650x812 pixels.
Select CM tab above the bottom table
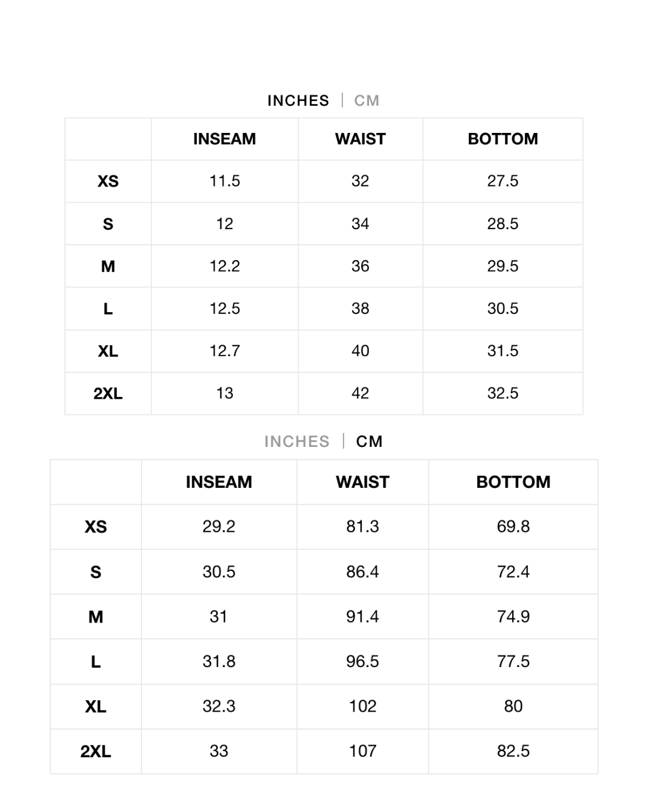[x=369, y=441]
